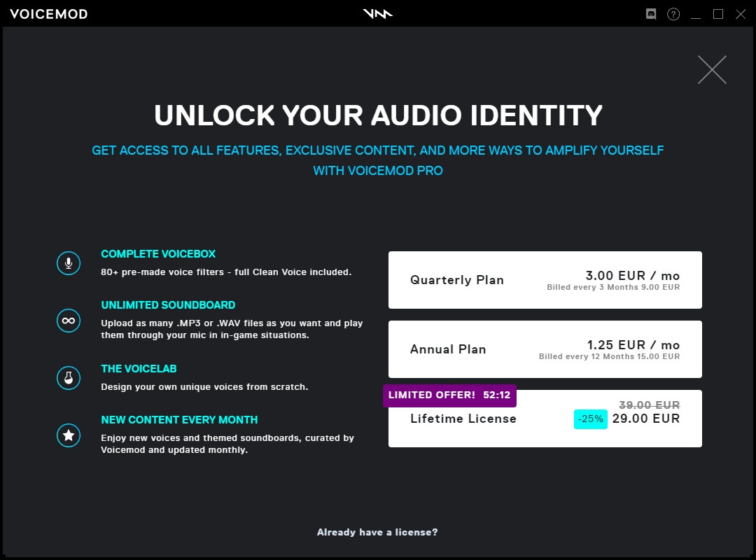The height and width of the screenshot is (560, 756).
Task: Click the 'UNLOCK YOUR AUDIO IDENTITY' headline
Action: click(378, 115)
